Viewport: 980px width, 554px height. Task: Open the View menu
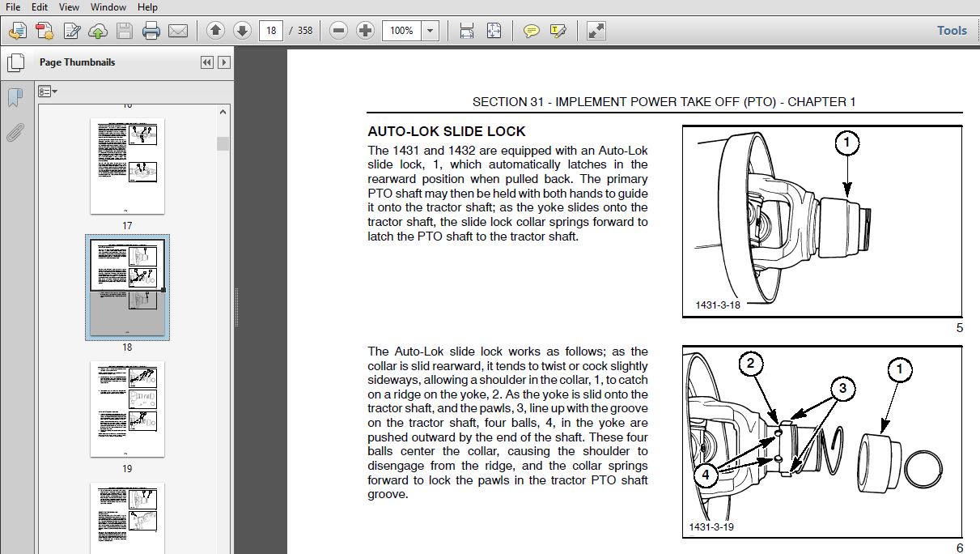(68, 7)
